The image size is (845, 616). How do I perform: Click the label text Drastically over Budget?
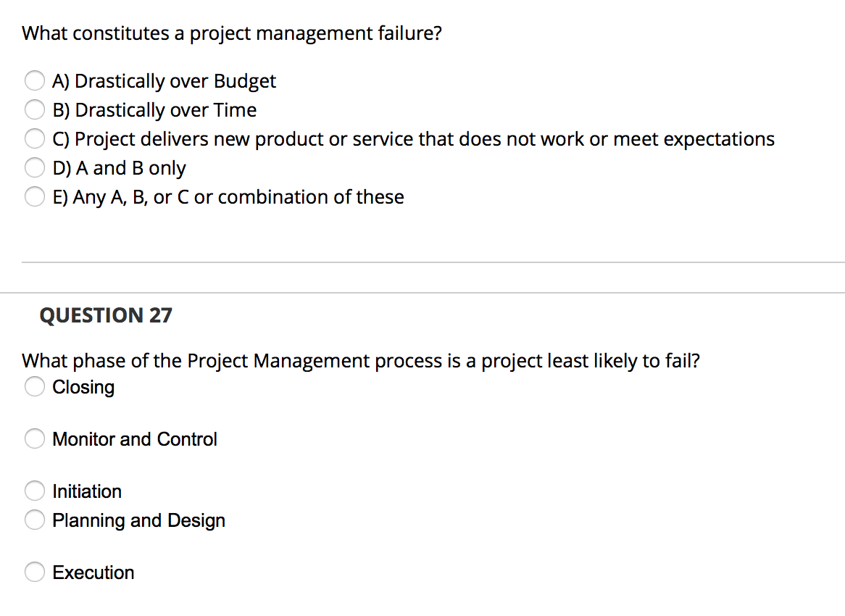click(164, 80)
